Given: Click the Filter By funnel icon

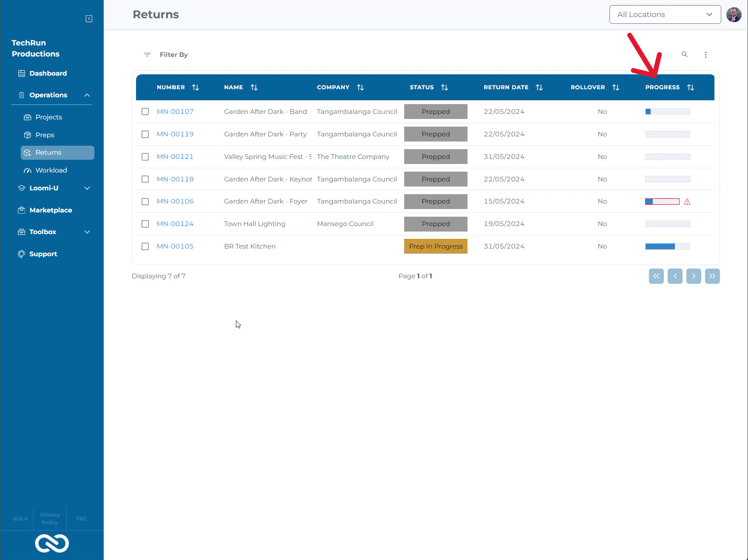Looking at the screenshot, I should (147, 55).
